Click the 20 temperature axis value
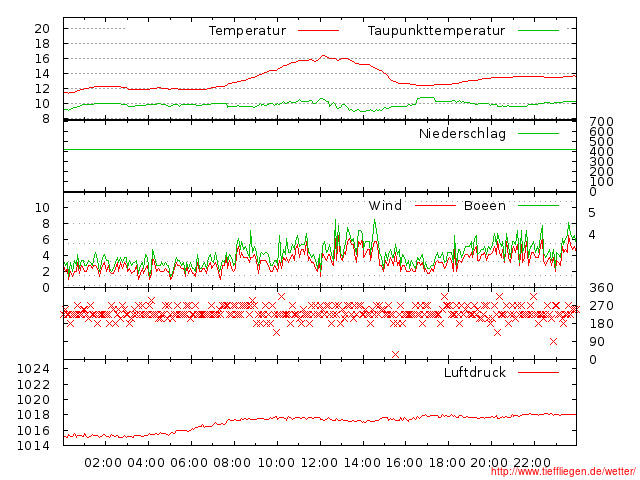 coord(42,29)
